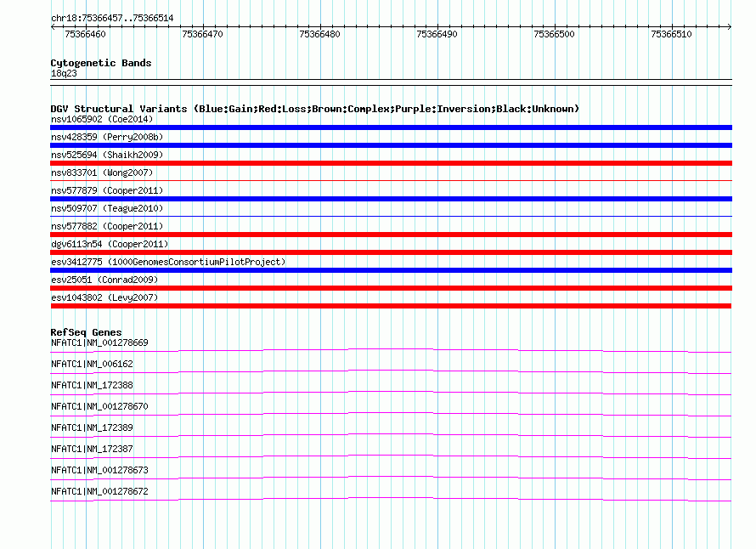
Task: Click the 18q23 band label
Action: [x=64, y=73]
